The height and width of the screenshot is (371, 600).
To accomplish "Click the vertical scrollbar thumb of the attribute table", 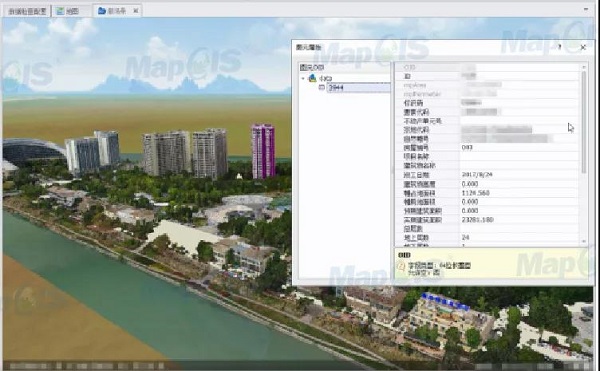I will point(584,122).
